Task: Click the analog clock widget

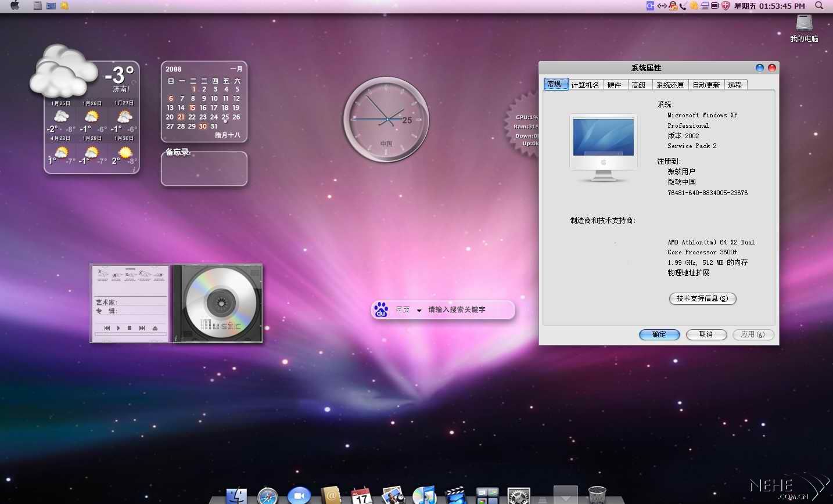Action: pyautogui.click(x=386, y=120)
